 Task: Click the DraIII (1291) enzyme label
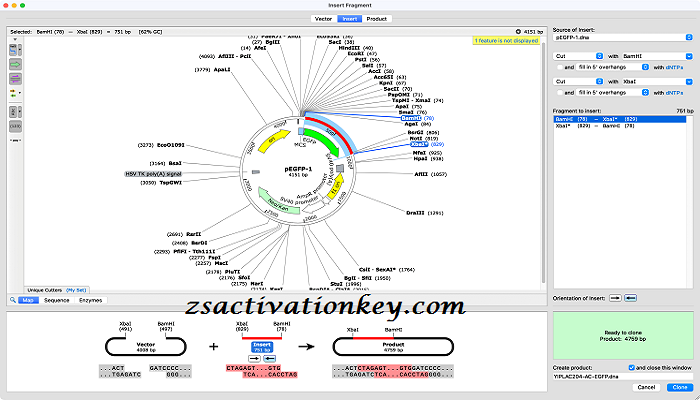point(424,213)
